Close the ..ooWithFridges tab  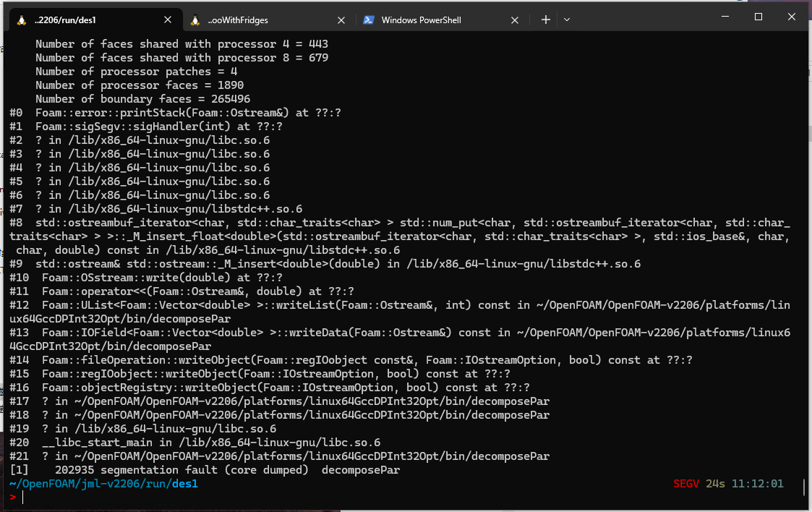click(x=342, y=20)
